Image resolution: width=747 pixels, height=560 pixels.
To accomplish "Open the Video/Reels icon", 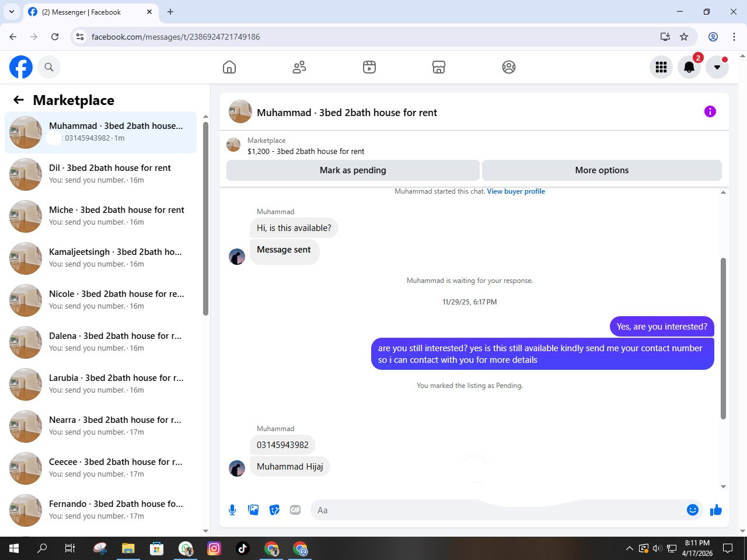I will (369, 67).
